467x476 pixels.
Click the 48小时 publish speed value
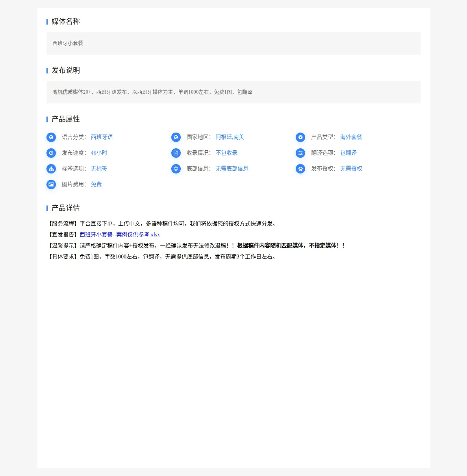click(99, 153)
